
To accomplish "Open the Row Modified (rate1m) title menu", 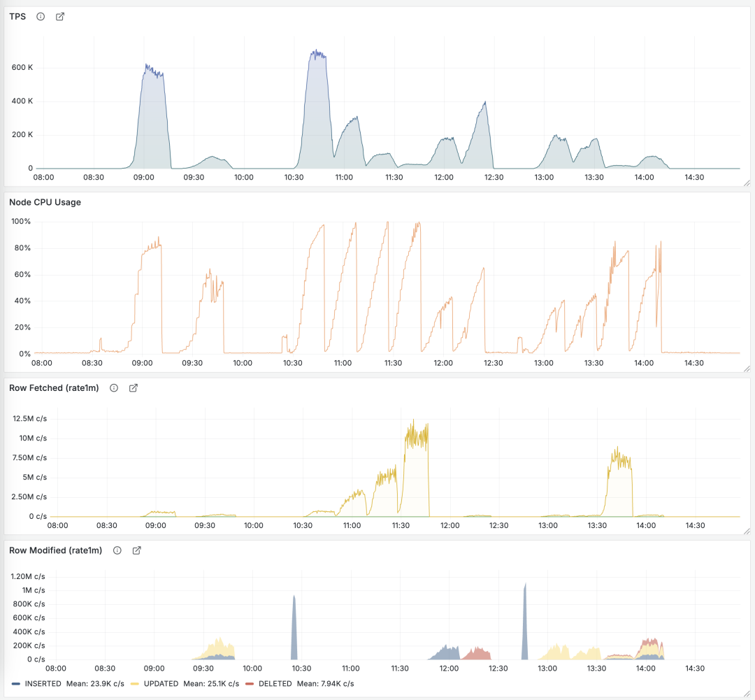I will coord(55,550).
